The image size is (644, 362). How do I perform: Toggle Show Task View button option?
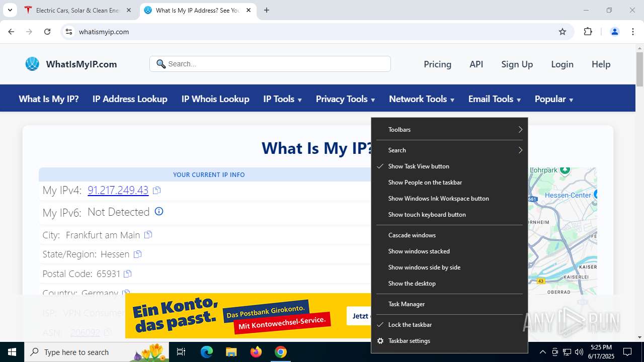point(449,166)
